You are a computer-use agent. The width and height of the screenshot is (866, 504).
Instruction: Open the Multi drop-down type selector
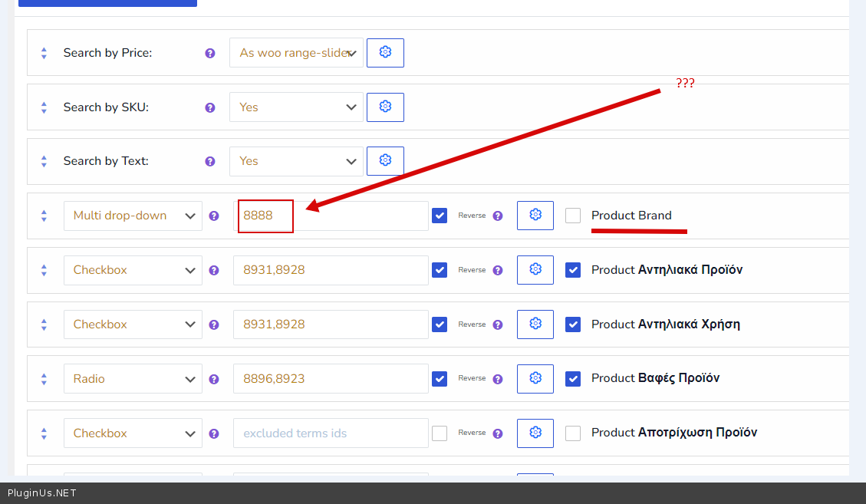click(x=133, y=216)
